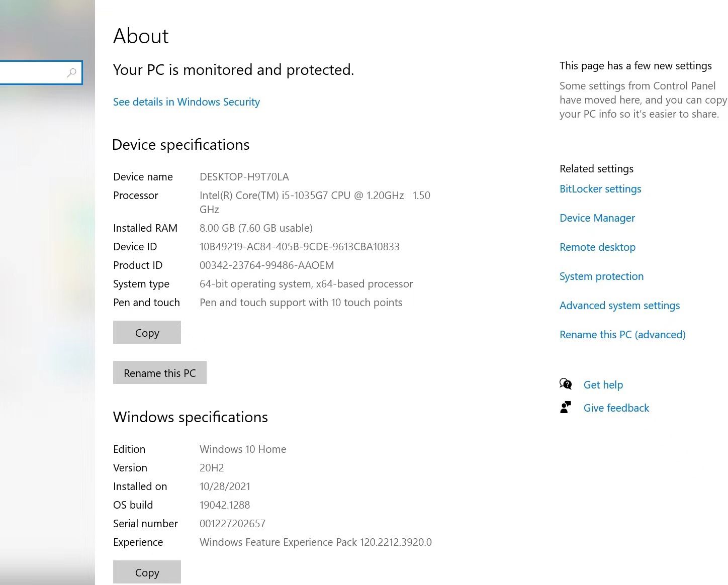Open Windows Security details link
The width and height of the screenshot is (728, 585).
tap(186, 102)
